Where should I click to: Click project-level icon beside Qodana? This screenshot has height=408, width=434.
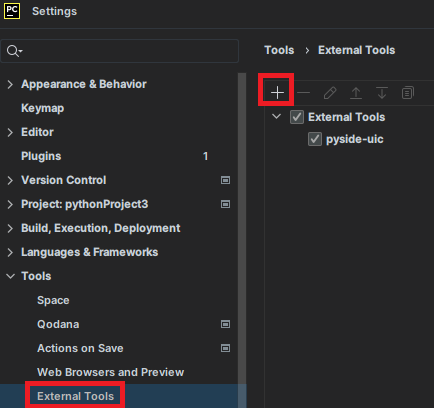click(225, 324)
